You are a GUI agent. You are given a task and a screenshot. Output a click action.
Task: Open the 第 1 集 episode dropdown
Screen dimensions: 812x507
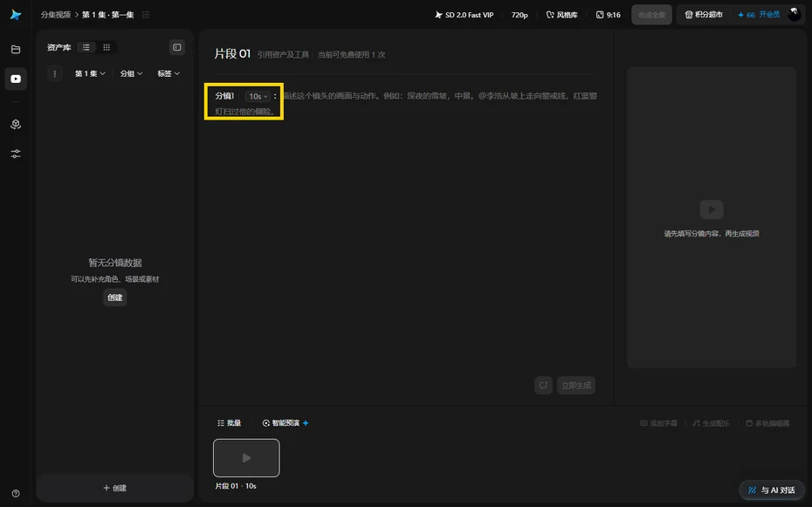tap(90, 73)
